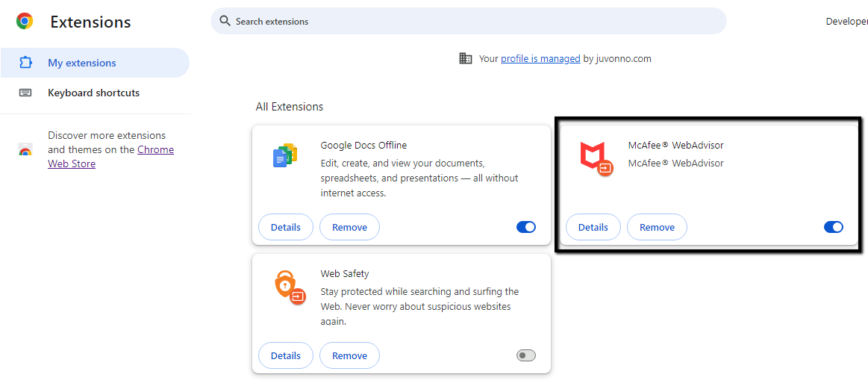
Task: Click the Google Docs Offline icon
Action: click(x=285, y=156)
